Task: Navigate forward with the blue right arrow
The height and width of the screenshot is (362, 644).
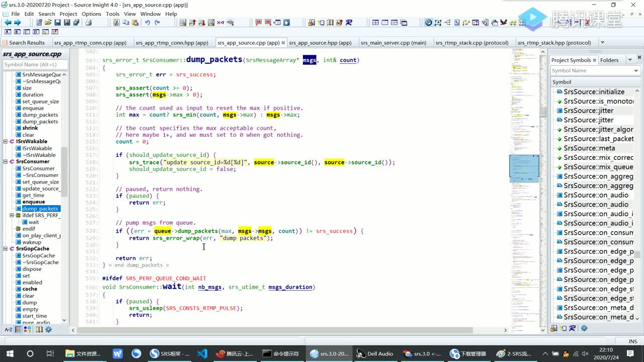Action: (18, 23)
